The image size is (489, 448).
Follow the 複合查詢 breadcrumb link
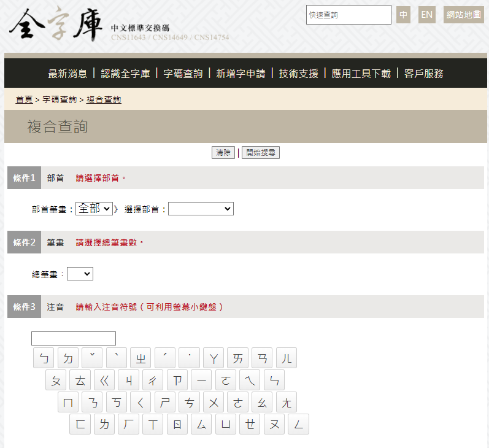tap(104, 99)
